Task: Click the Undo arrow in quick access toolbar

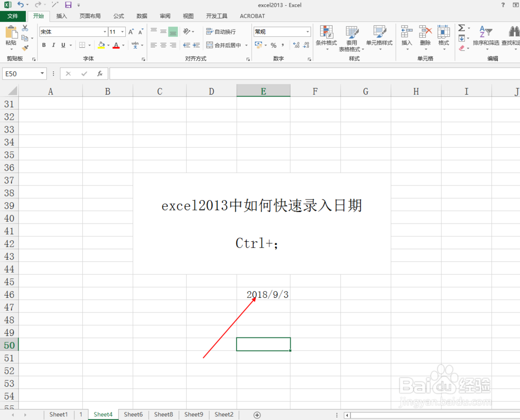Action: pos(21,5)
